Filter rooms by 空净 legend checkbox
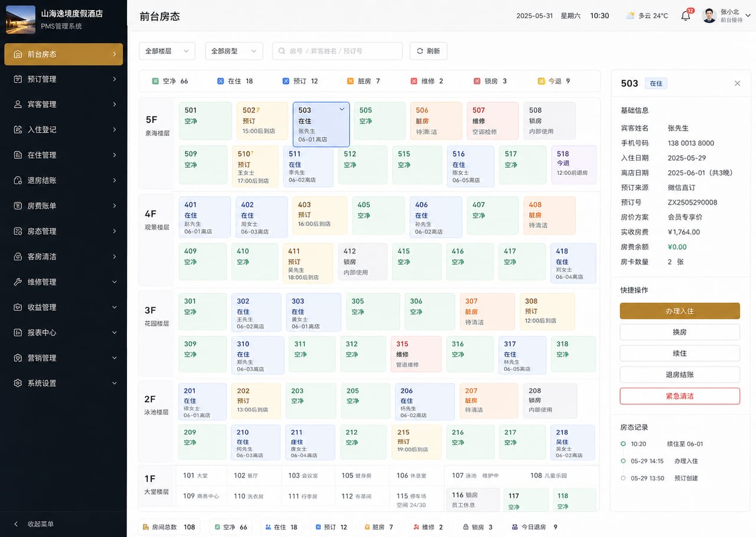 click(155, 81)
